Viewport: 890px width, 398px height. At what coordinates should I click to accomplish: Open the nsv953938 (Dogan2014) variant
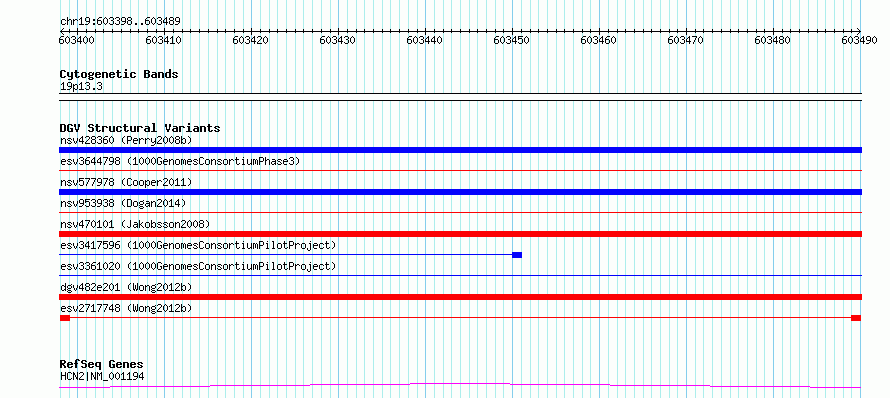pos(123,203)
